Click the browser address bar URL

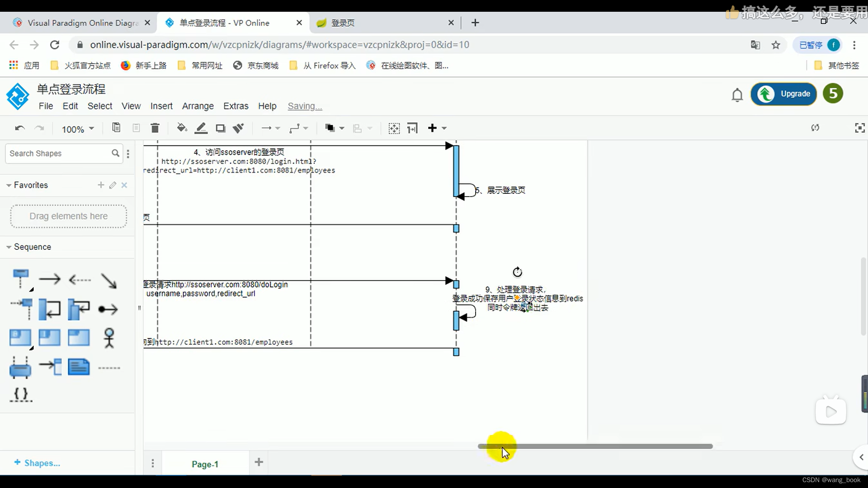pos(279,45)
